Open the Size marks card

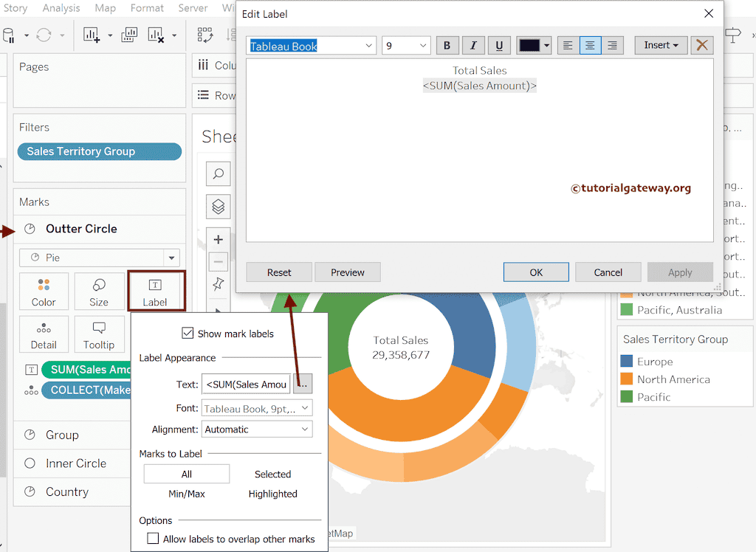[x=99, y=291]
